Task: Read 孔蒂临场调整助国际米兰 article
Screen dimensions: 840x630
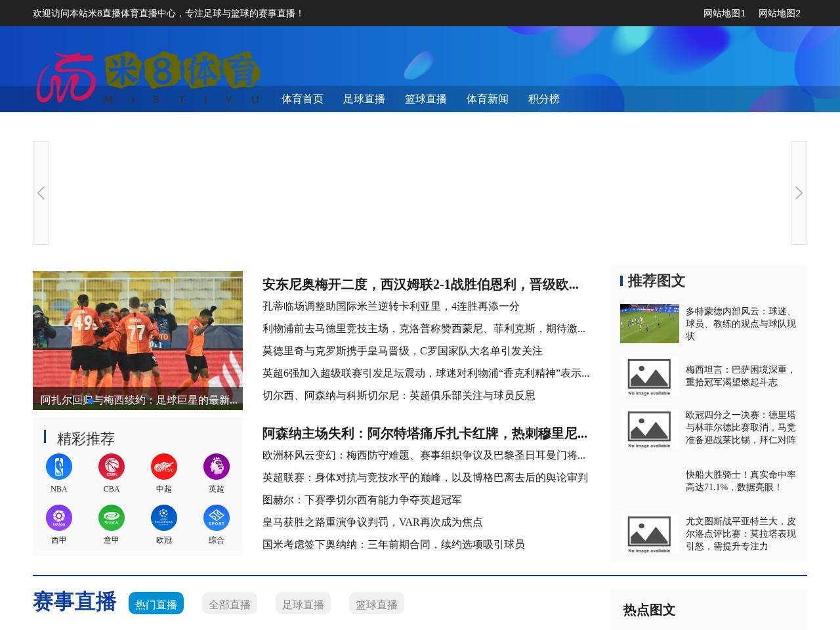Action: click(x=391, y=306)
